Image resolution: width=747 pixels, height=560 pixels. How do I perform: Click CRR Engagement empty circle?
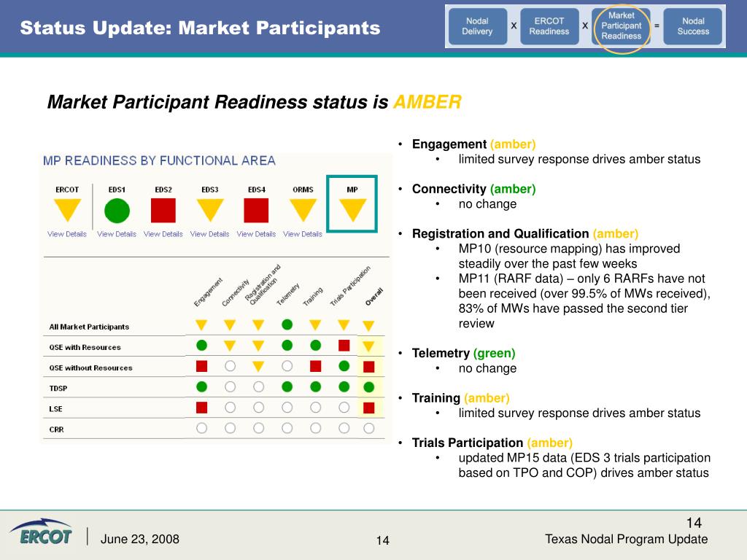pos(201,427)
